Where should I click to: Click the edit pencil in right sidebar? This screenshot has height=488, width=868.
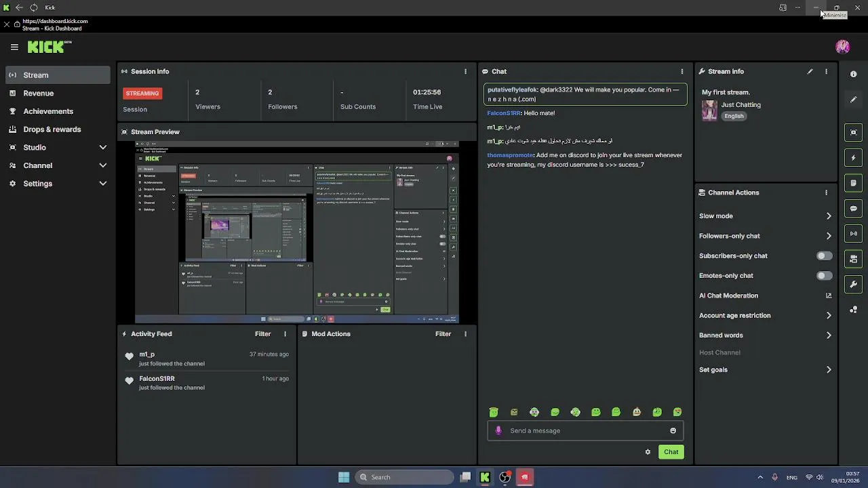(x=853, y=99)
